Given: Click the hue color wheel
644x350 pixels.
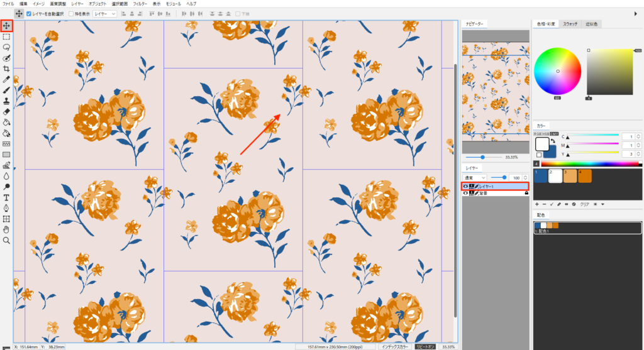Looking at the screenshot, I should pos(557,72).
